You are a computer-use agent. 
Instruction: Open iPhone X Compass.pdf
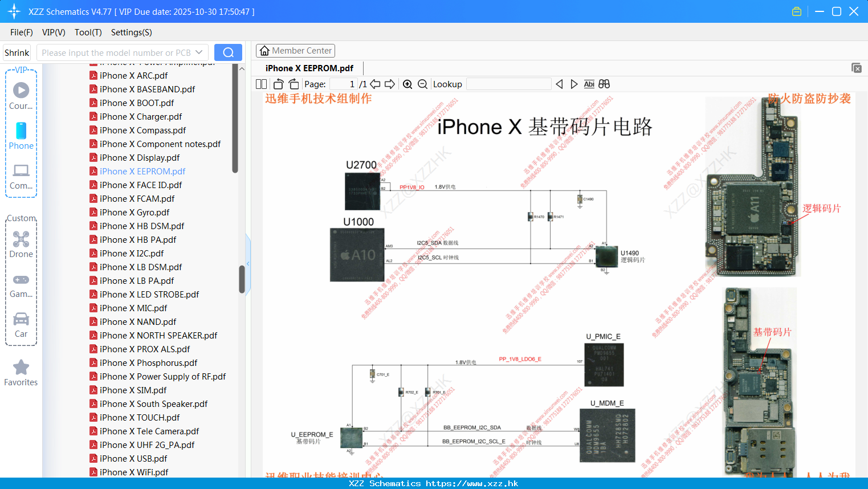142,130
